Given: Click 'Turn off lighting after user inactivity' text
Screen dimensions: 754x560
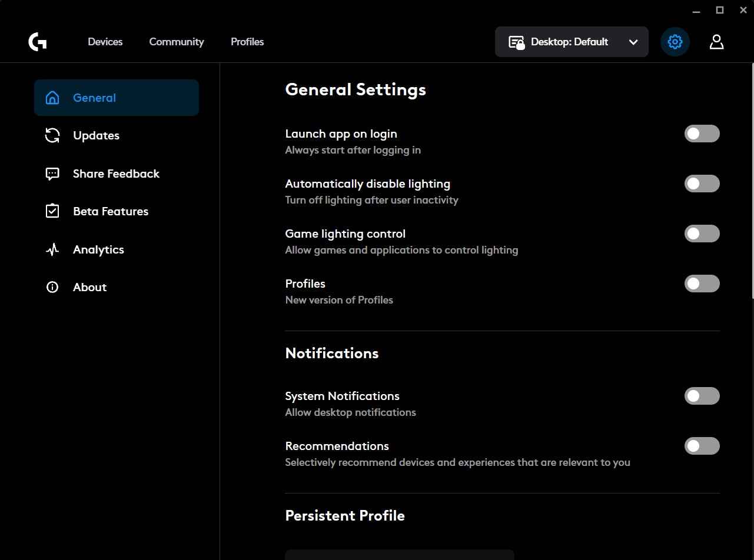Looking at the screenshot, I should [x=372, y=200].
